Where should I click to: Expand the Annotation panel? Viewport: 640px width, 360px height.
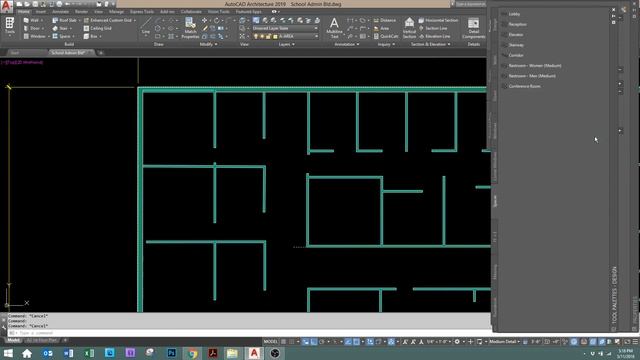tap(347, 44)
